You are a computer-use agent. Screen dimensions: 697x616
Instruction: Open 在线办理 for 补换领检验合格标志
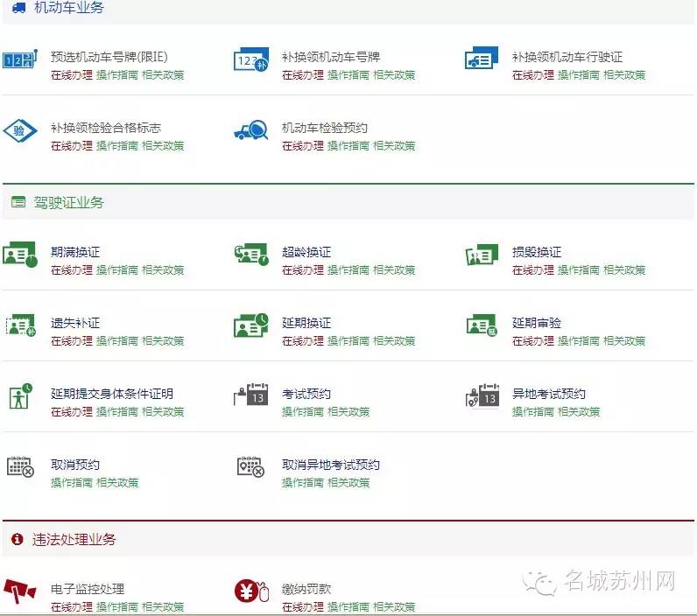tap(72, 145)
